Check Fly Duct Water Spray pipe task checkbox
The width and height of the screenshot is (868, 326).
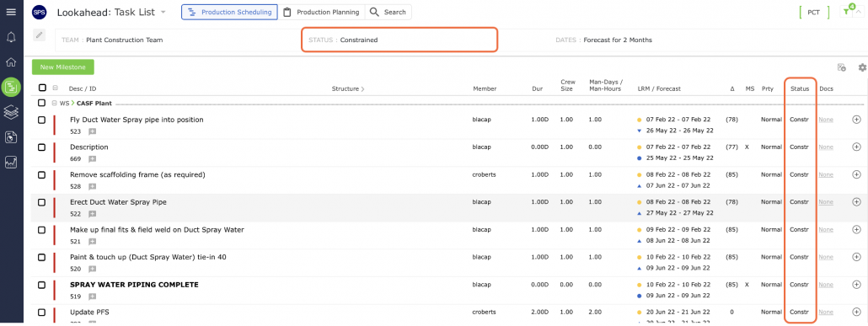coord(41,120)
